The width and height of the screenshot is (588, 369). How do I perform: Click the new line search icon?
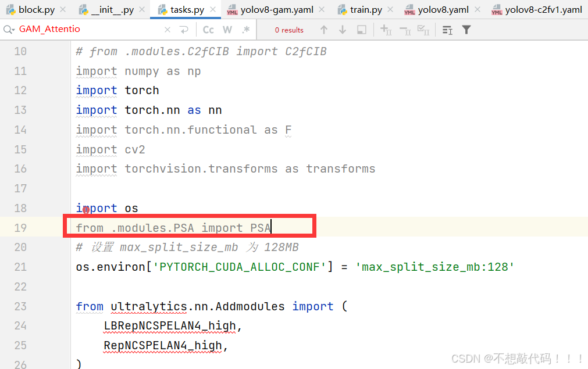tap(184, 30)
